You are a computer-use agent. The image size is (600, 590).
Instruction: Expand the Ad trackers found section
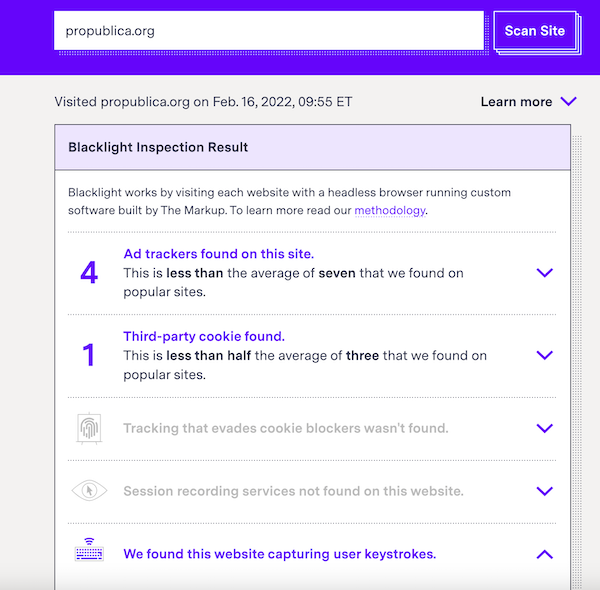coord(545,272)
